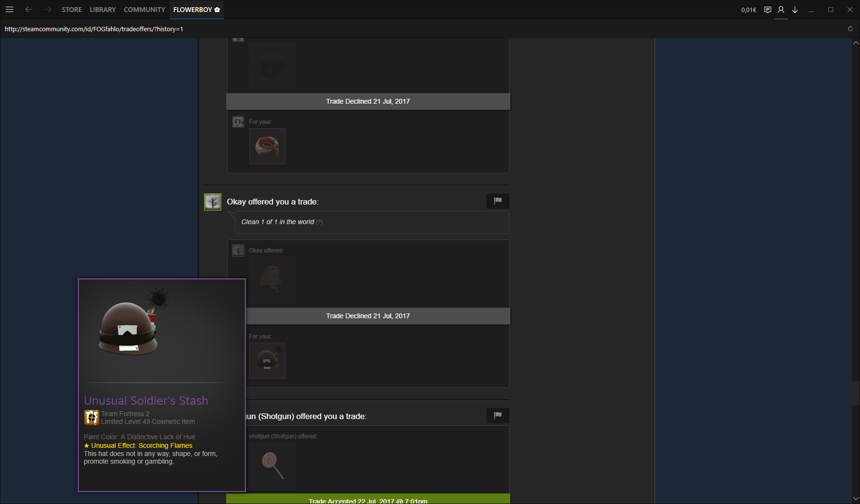Image resolution: width=860 pixels, height=504 pixels.
Task: Reload page with the refresh icon
Action: pos(850,29)
